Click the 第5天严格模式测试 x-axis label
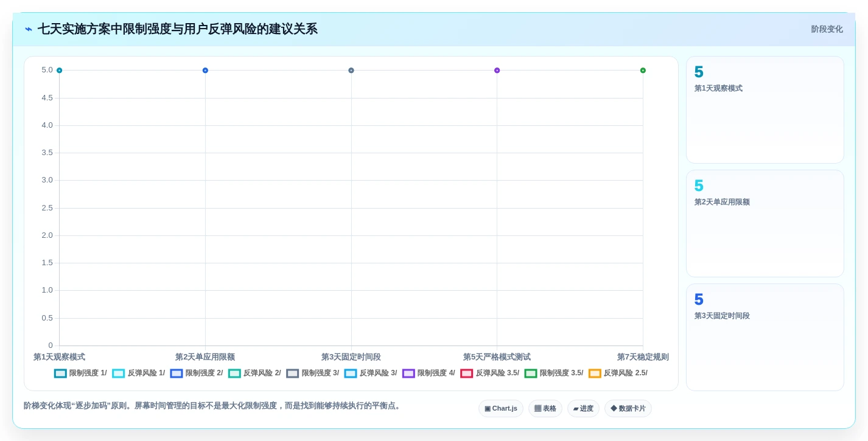Screen dimensions: 868x441 [497, 357]
